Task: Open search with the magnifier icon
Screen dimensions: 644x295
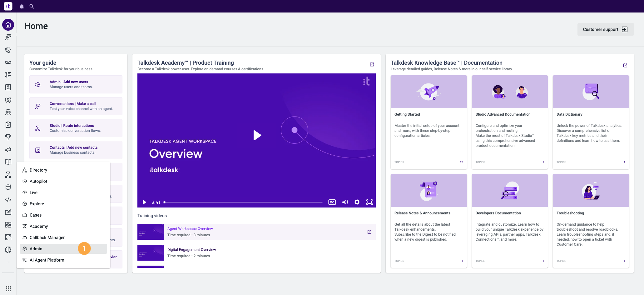Action: 32,6
